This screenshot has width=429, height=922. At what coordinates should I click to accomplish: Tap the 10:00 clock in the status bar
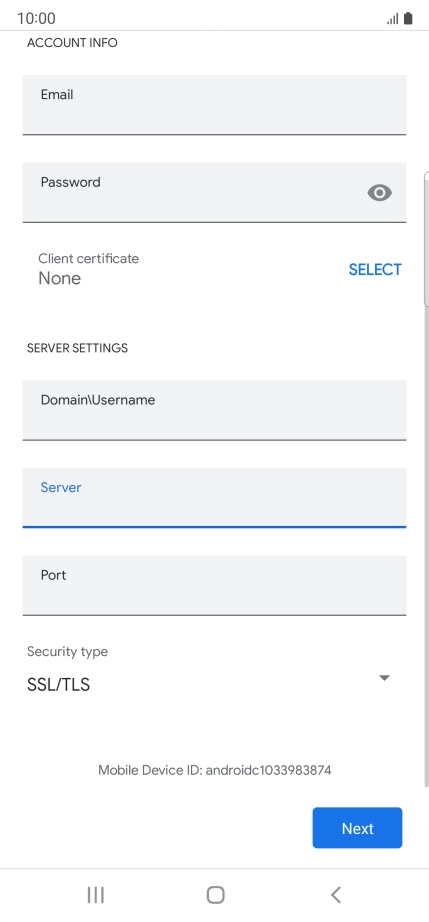36,18
